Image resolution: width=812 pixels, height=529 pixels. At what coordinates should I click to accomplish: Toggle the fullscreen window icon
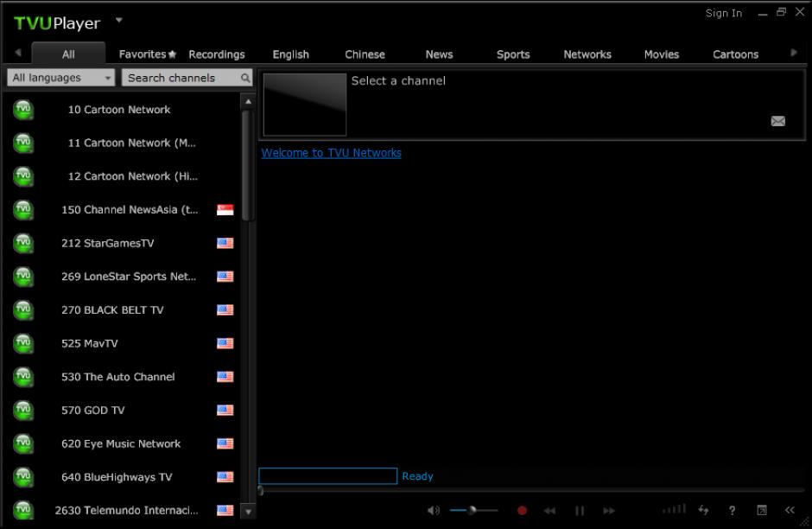(x=762, y=510)
